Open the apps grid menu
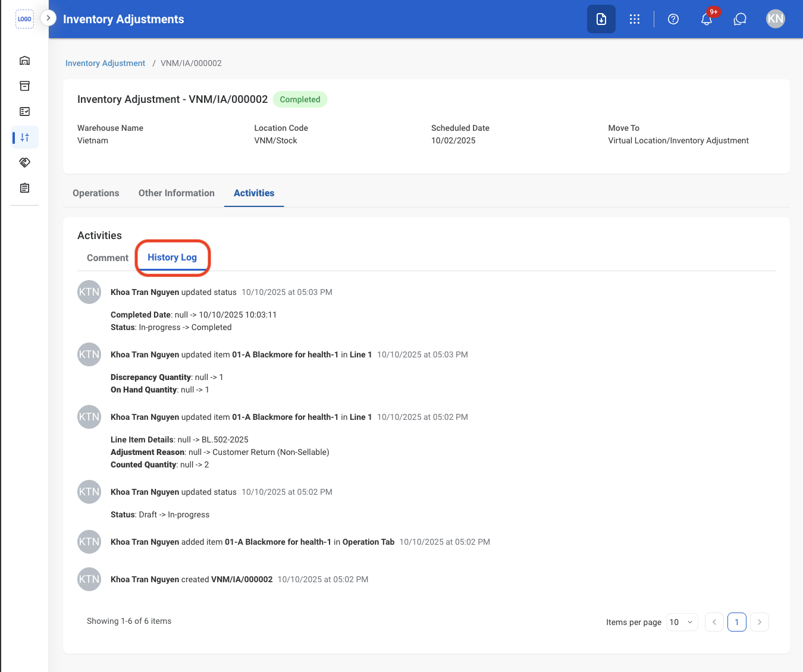 tap(635, 19)
